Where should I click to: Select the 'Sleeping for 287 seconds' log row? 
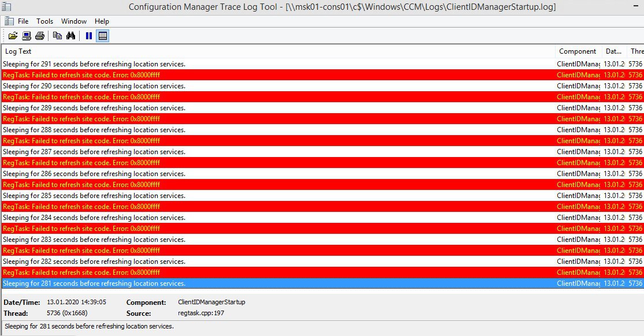[322, 152]
